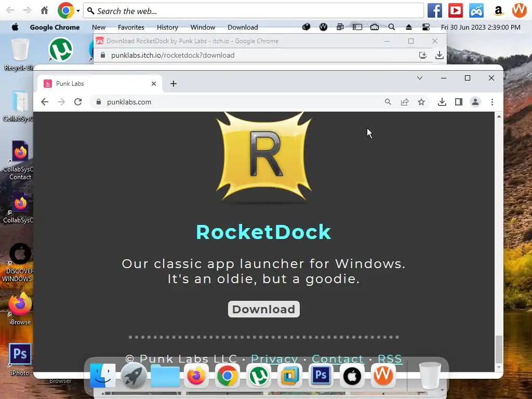
Task: Click the share page icon
Action: pos(404,102)
